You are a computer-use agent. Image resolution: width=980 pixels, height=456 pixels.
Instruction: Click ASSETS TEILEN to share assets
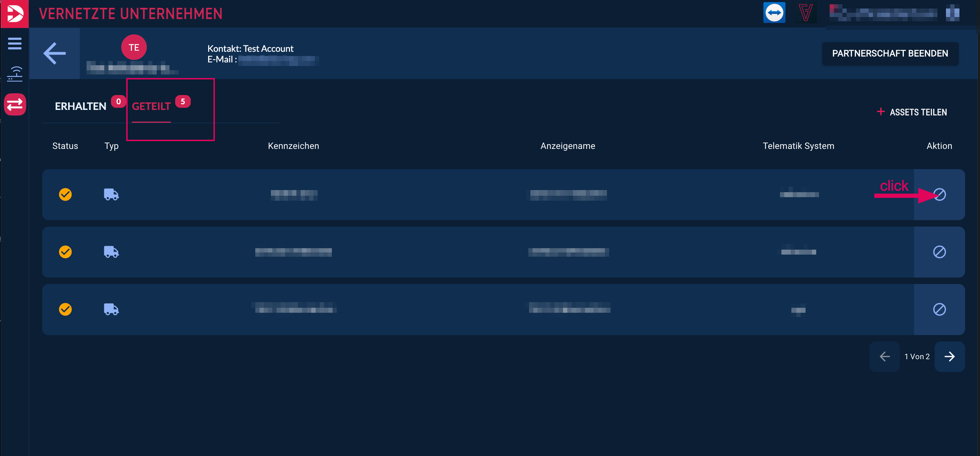(x=912, y=112)
